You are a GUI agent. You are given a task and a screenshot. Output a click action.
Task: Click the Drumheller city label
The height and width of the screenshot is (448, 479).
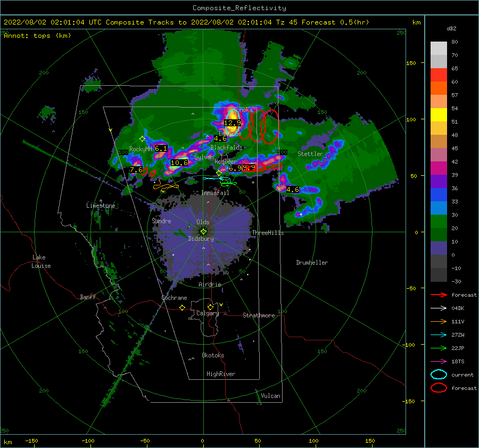click(x=312, y=263)
